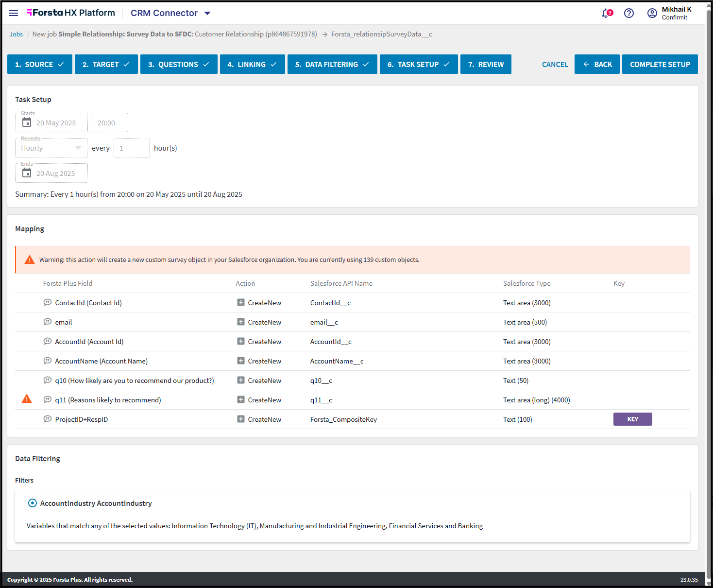Click the question icon for AccountId row
This screenshot has height=588, width=713.
coord(48,341)
